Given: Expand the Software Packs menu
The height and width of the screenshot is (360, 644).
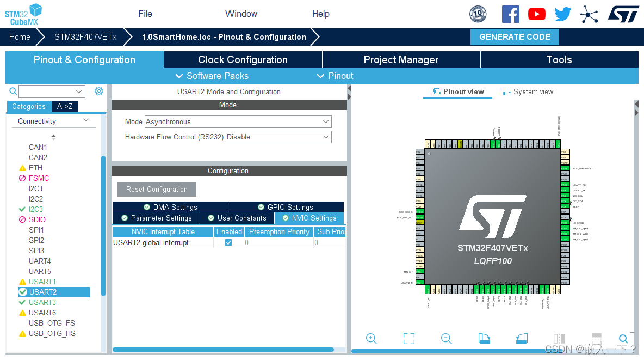Looking at the screenshot, I should point(212,76).
